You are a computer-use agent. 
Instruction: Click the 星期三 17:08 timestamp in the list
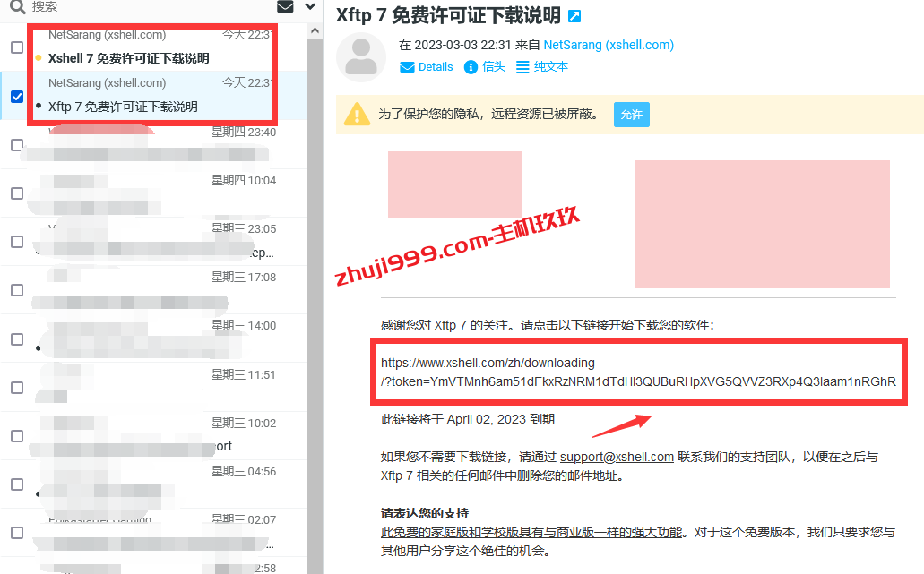coord(244,277)
